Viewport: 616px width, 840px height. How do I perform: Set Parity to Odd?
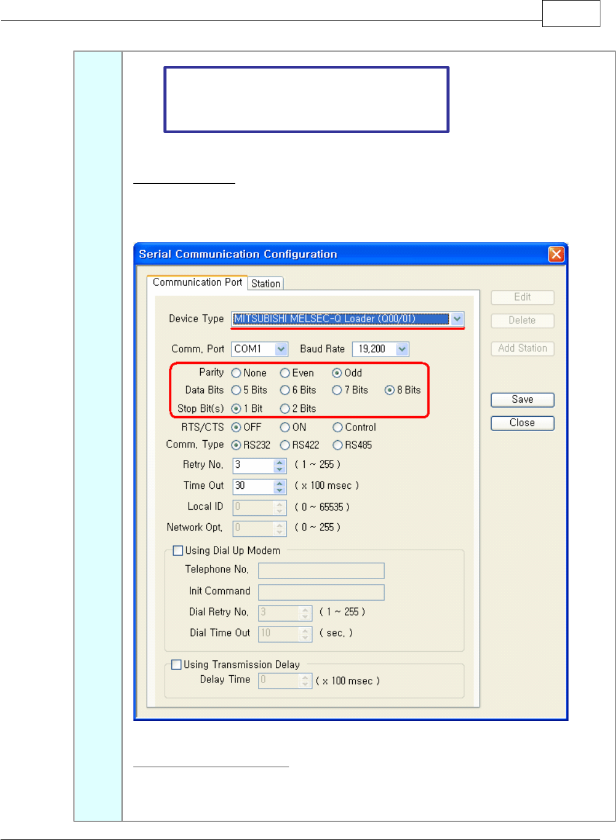337,373
